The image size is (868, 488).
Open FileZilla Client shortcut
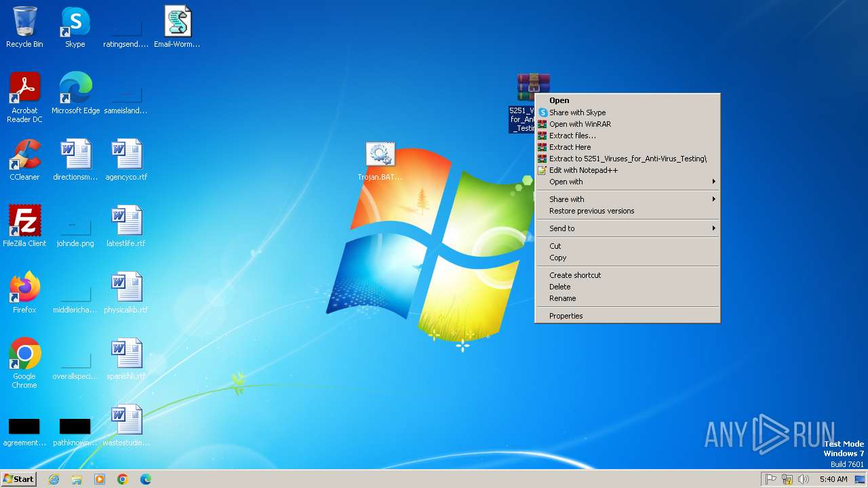[24, 226]
